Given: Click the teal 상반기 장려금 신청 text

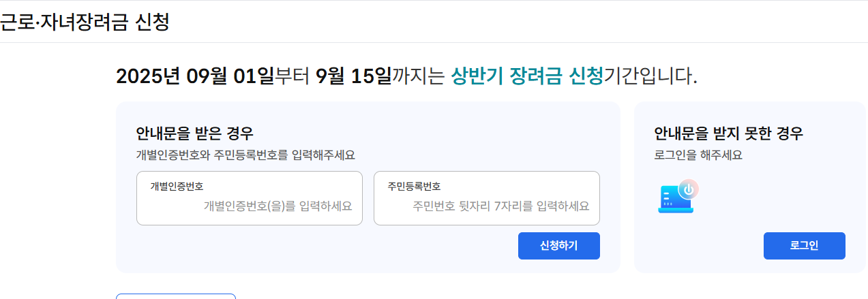Looking at the screenshot, I should click(527, 76).
